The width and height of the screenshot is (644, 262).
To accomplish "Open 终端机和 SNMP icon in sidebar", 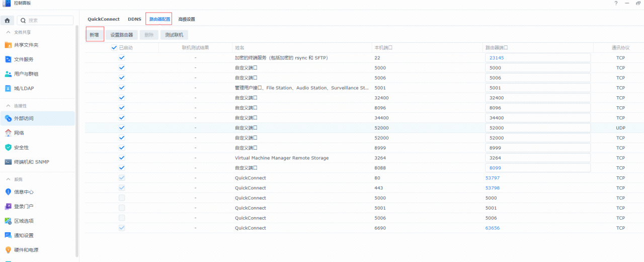I will (8, 162).
